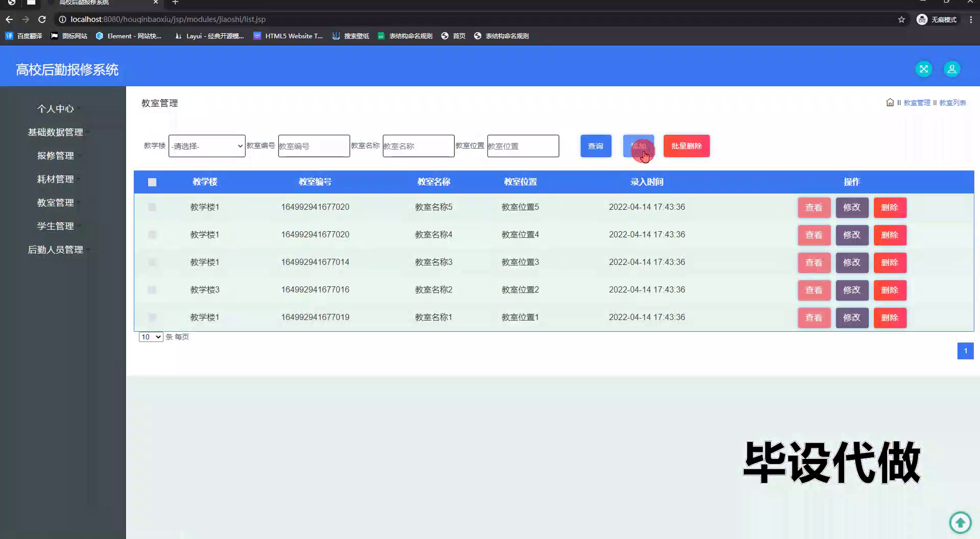Open browser three-dot menu
980x539 pixels.
971,19
